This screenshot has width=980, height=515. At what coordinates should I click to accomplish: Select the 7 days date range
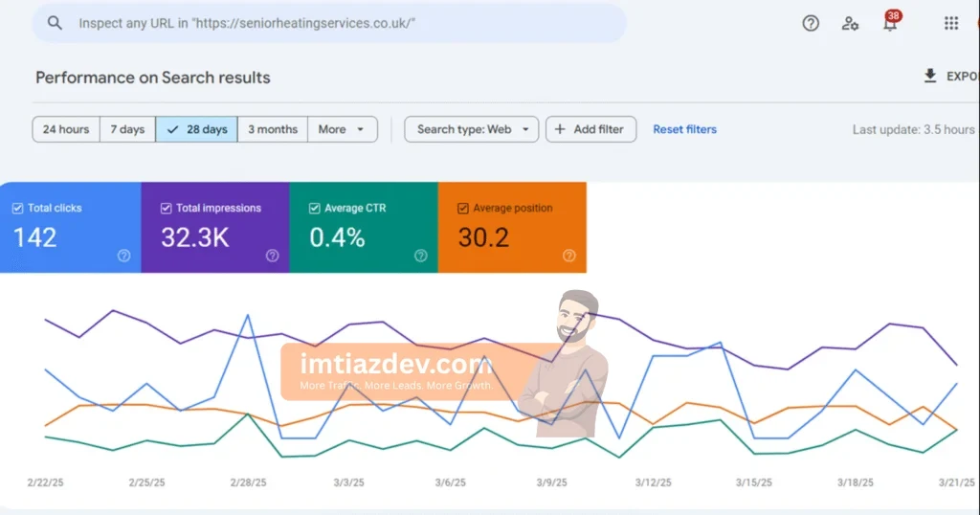point(127,129)
